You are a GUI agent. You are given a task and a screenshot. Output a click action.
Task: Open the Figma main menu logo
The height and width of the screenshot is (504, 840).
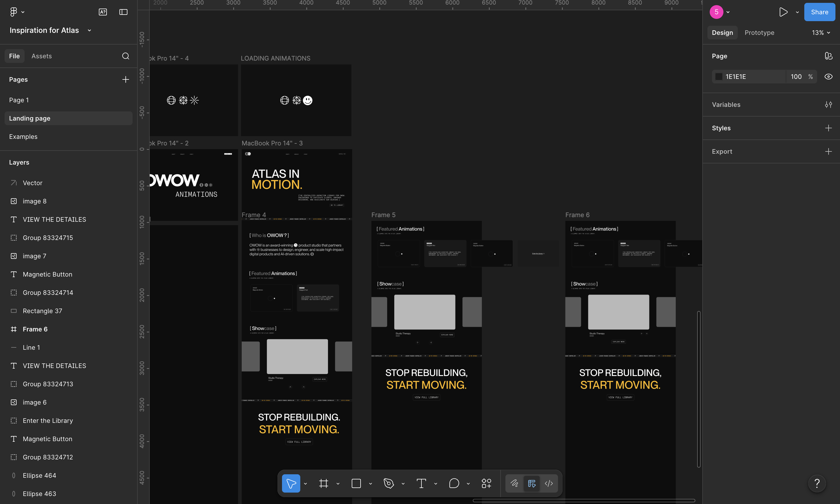14,12
